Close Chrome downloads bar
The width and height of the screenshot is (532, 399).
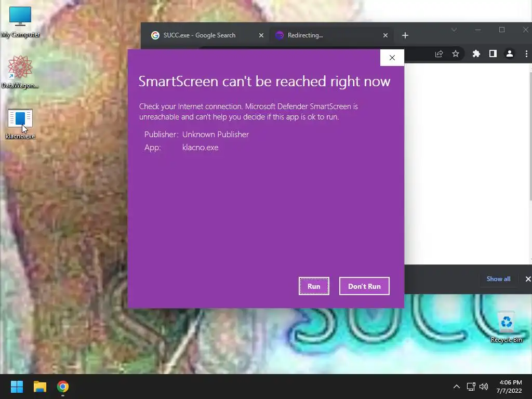528,279
